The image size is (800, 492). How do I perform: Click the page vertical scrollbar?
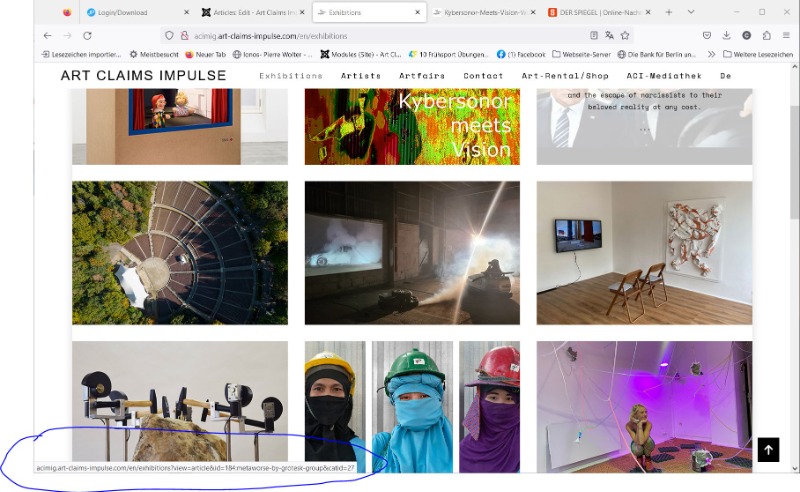point(795,268)
